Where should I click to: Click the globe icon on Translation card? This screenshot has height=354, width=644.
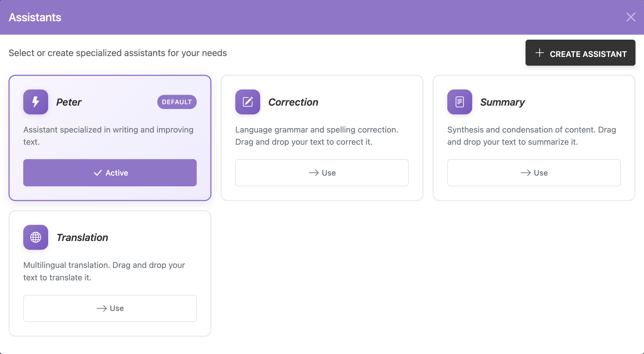tap(36, 237)
